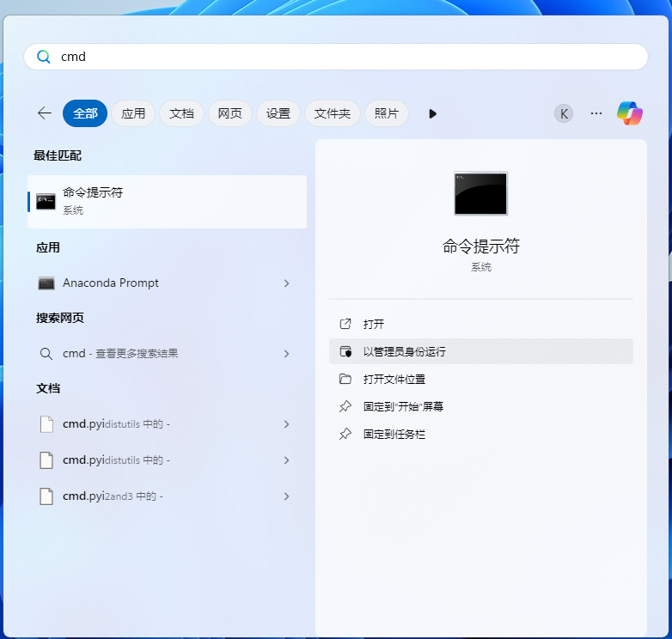Click the search magnifier icon in search box

pyautogui.click(x=43, y=57)
